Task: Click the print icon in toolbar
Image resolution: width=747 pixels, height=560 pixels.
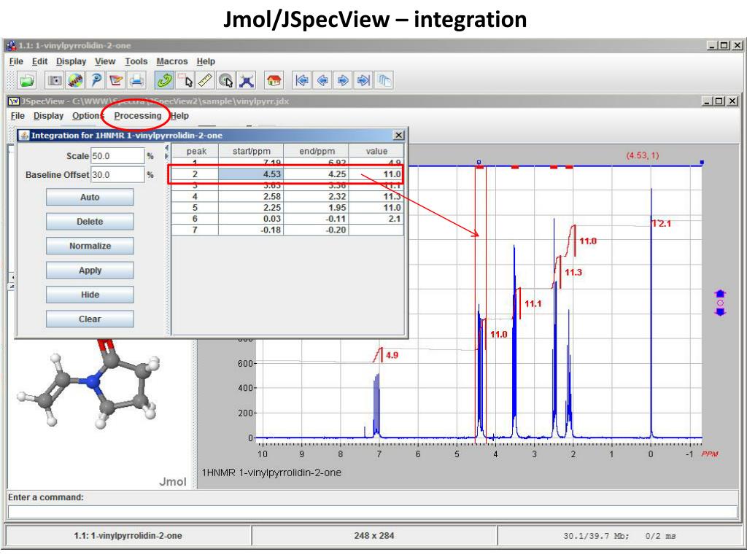Action: (x=136, y=80)
